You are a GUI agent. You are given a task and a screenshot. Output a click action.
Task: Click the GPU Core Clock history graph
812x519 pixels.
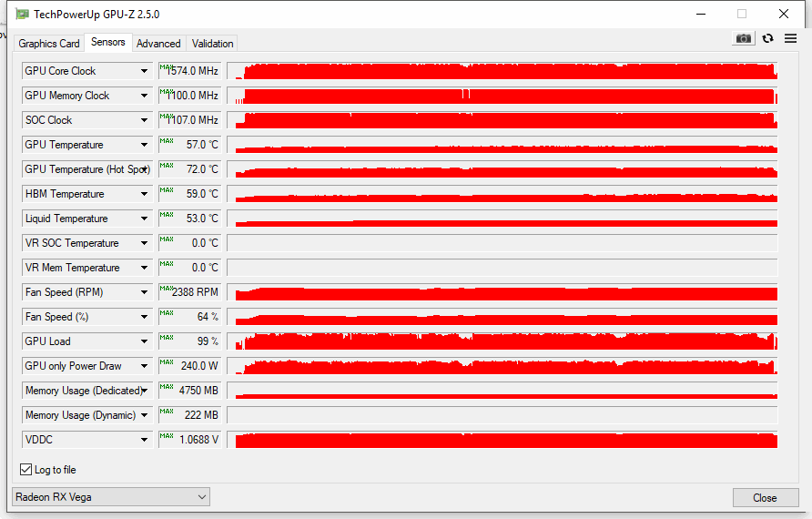click(502, 71)
